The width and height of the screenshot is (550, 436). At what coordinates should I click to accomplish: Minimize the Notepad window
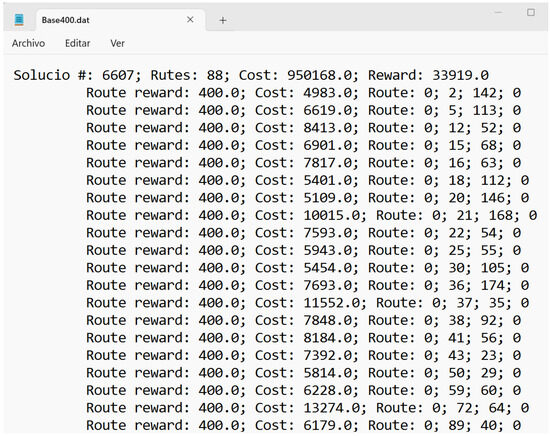[498, 13]
